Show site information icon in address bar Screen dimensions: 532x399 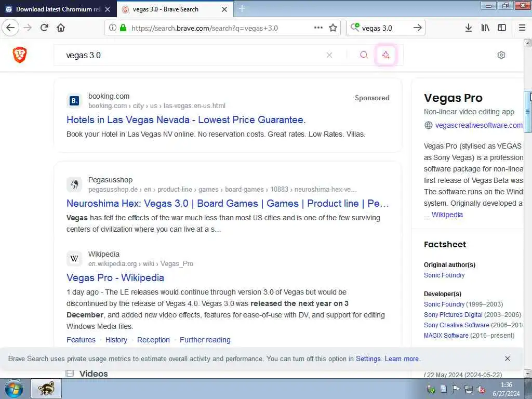tap(113, 28)
